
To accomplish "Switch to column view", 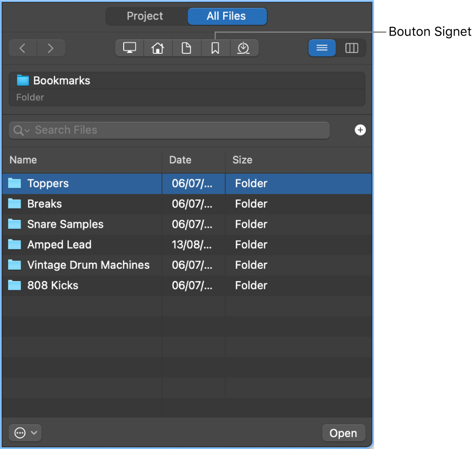I will tap(351, 48).
